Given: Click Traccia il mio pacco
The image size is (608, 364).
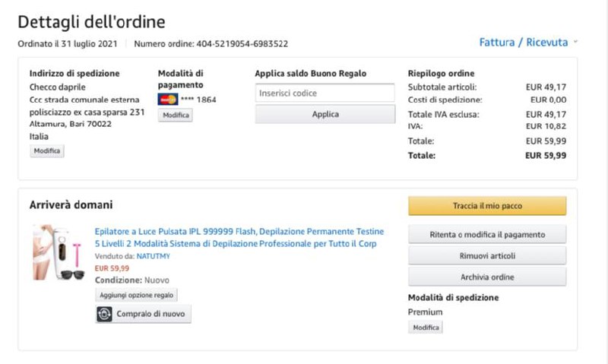Looking at the screenshot, I should pyautogui.click(x=487, y=206).
